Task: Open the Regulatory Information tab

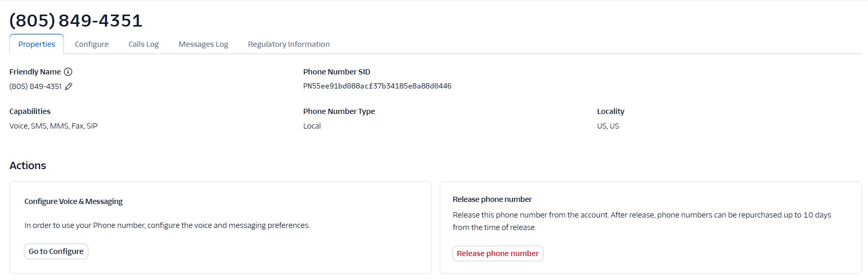Action: click(x=288, y=44)
